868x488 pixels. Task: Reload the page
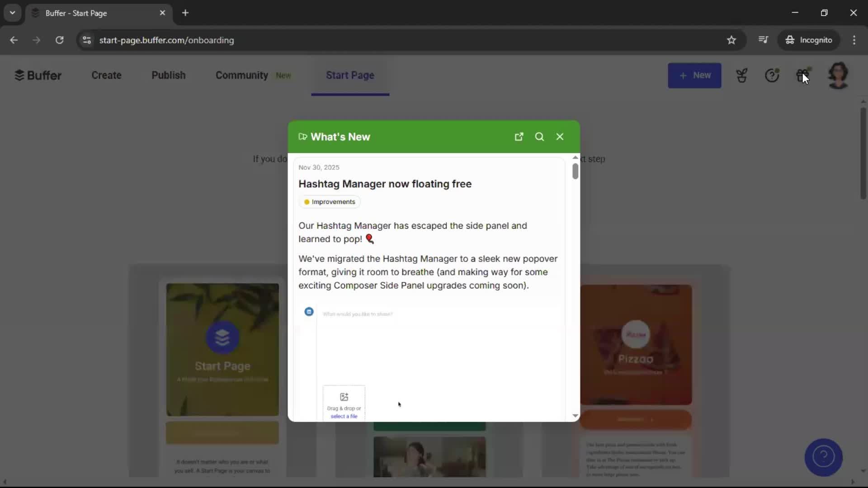[x=59, y=40]
